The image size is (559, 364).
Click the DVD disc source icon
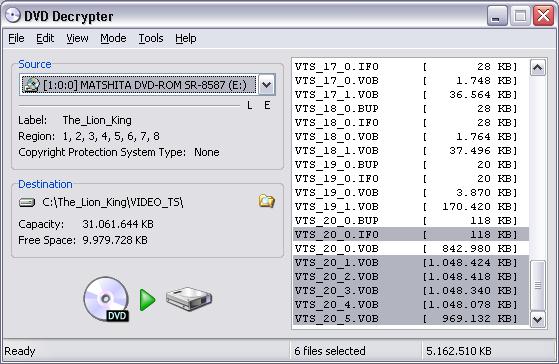(x=106, y=299)
